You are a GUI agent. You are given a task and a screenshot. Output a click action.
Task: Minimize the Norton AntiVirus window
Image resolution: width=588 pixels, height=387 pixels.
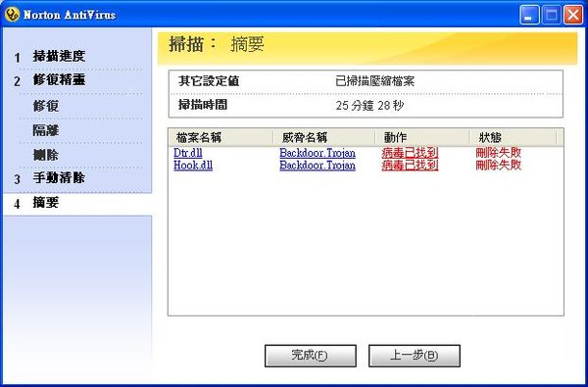coord(529,16)
